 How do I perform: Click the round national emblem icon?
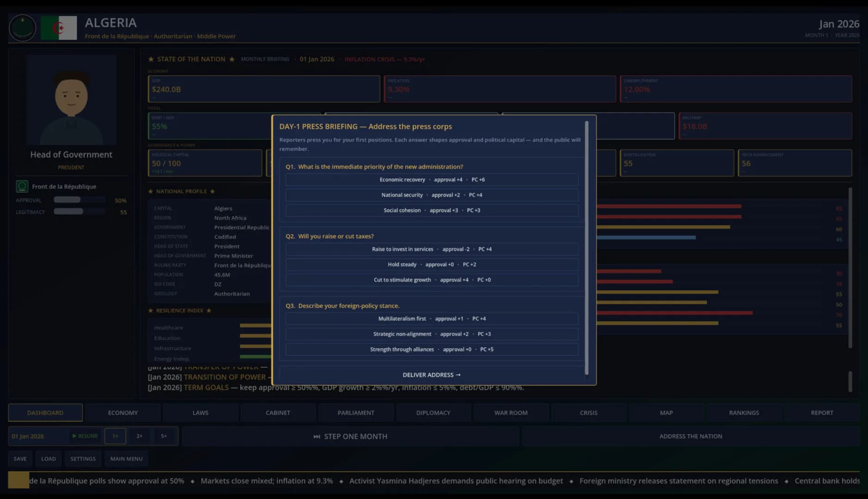click(23, 28)
